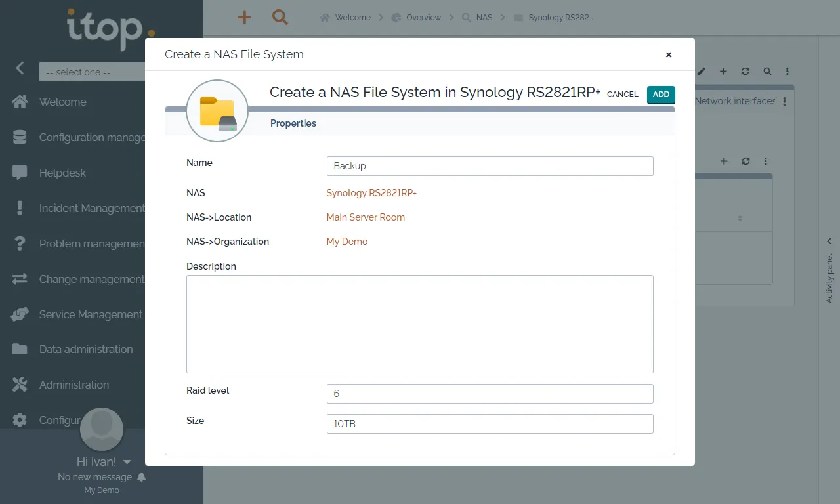Select the Properties tab in dialog
The height and width of the screenshot is (504, 840).
click(x=293, y=123)
